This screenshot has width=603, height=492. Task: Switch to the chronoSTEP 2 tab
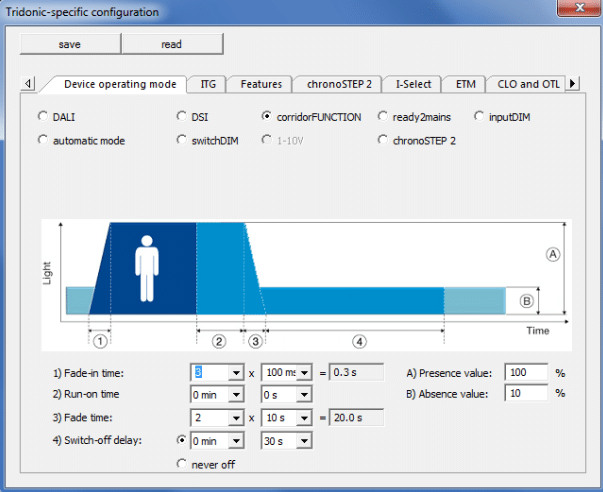tap(339, 84)
